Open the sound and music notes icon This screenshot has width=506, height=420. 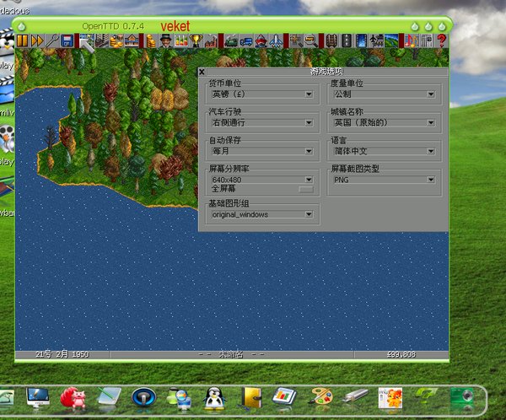click(412, 41)
